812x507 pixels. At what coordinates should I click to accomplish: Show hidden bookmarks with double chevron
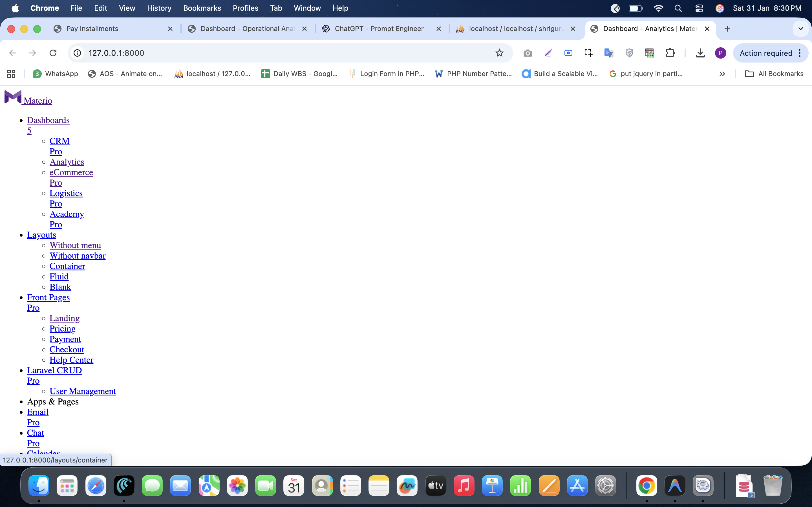[x=722, y=74]
